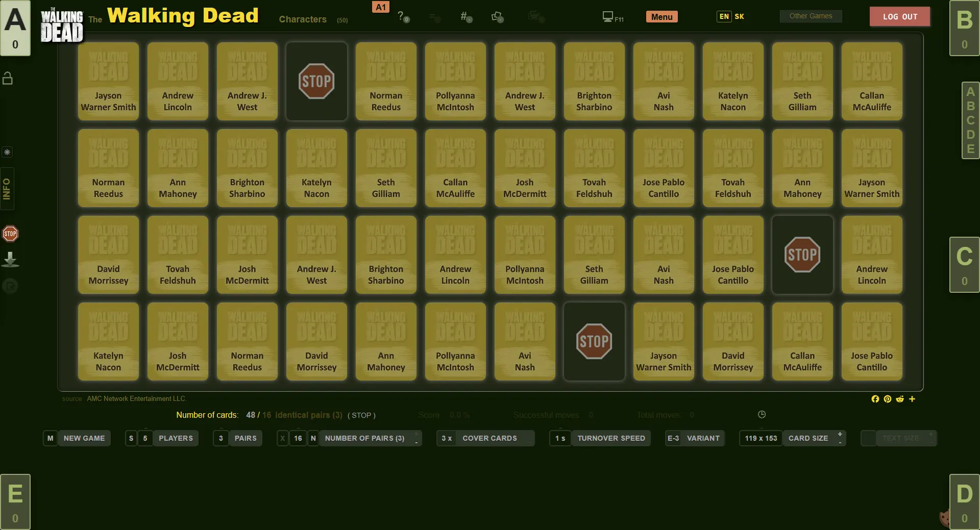Click the lock icon in left sidebar
The image size is (980, 530).
(8, 78)
